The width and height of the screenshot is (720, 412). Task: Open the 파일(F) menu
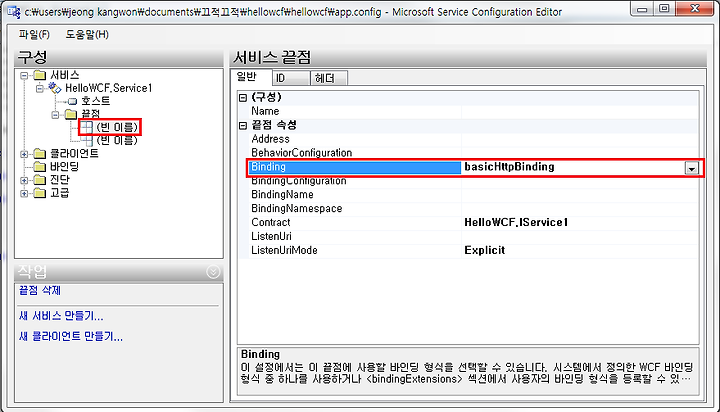[34, 34]
